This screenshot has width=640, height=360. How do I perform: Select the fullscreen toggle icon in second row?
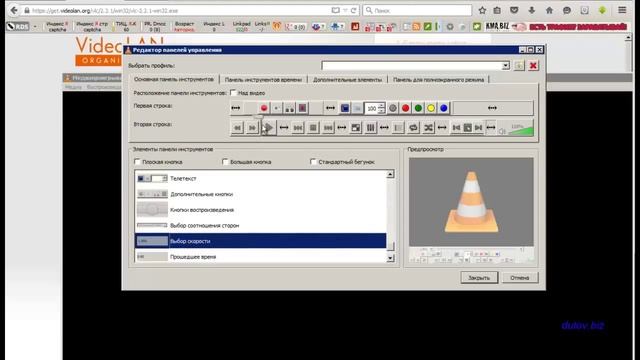point(356,128)
